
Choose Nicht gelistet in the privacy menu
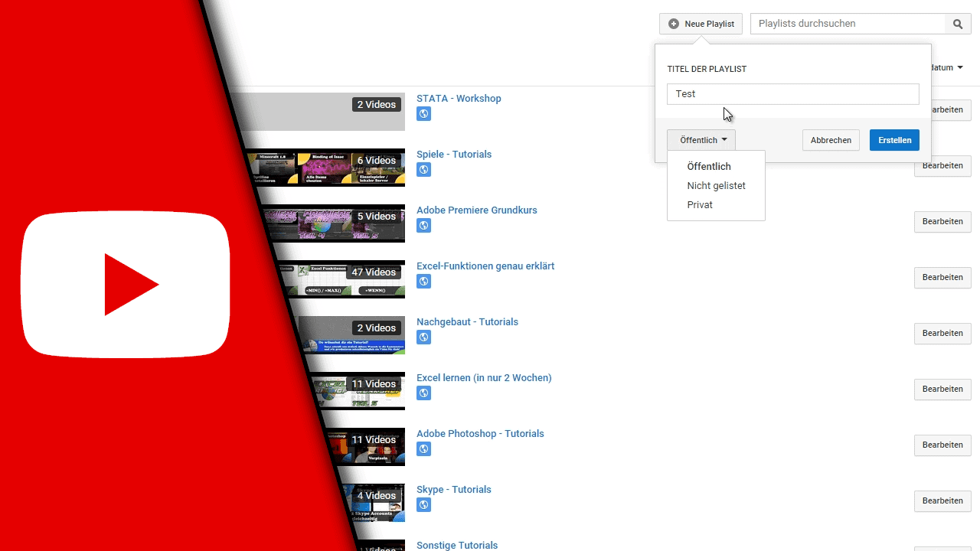point(716,185)
